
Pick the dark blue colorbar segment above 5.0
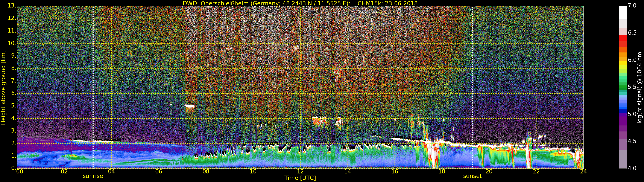(x=623, y=111)
